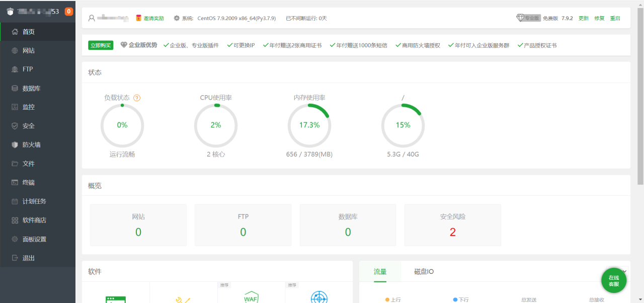
Task: Click the CPU usage circular gauge
Action: [216, 125]
